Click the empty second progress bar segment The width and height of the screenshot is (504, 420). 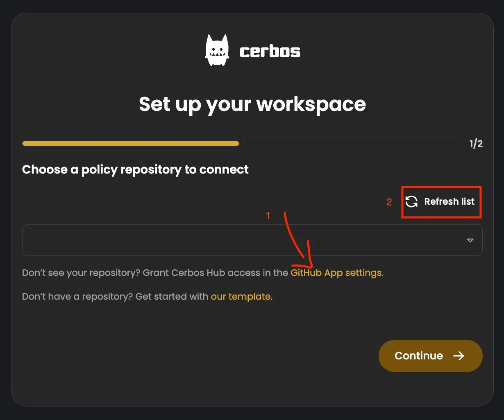click(x=350, y=144)
